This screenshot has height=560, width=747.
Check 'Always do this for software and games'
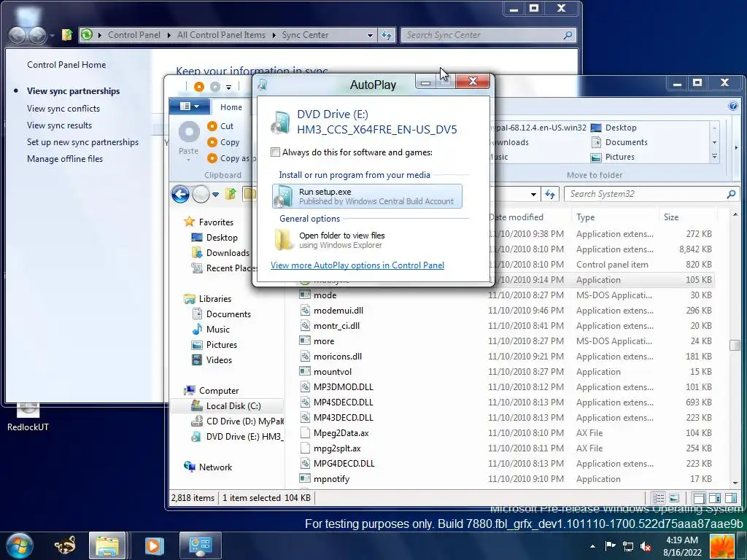click(275, 152)
